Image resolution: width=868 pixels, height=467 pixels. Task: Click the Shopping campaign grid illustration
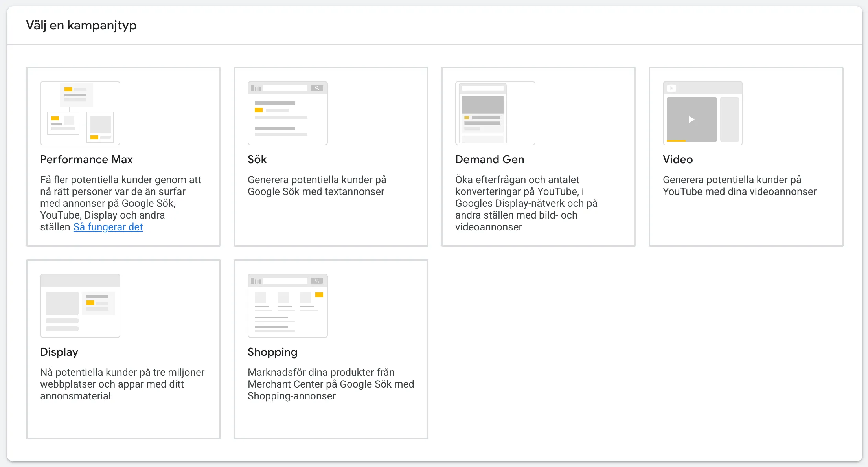(287, 305)
